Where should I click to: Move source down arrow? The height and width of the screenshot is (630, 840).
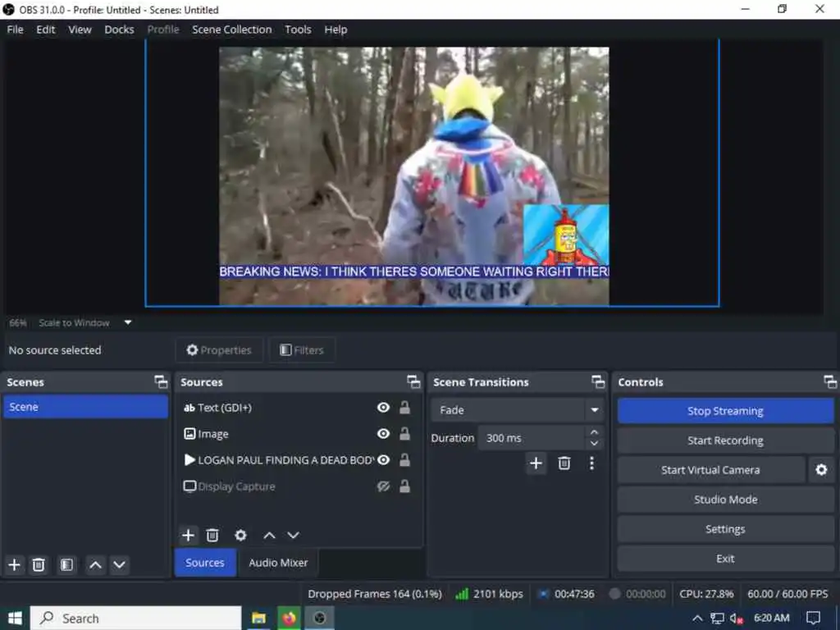[293, 535]
